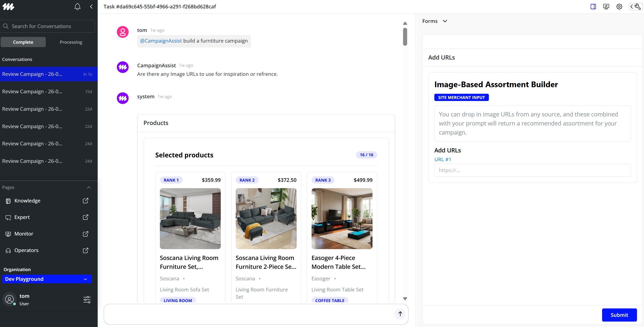This screenshot has width=644, height=327.
Task: Collapse the Pages section
Action: 89,188
